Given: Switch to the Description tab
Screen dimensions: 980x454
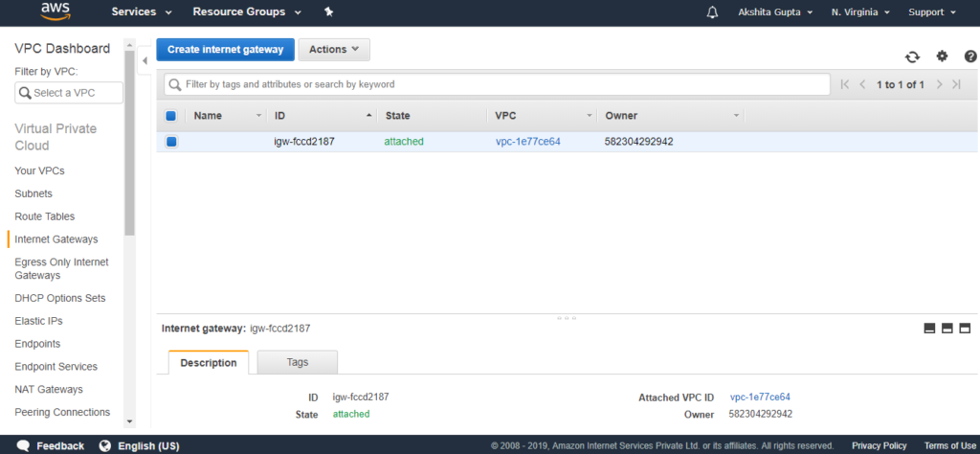Looking at the screenshot, I should (x=209, y=363).
